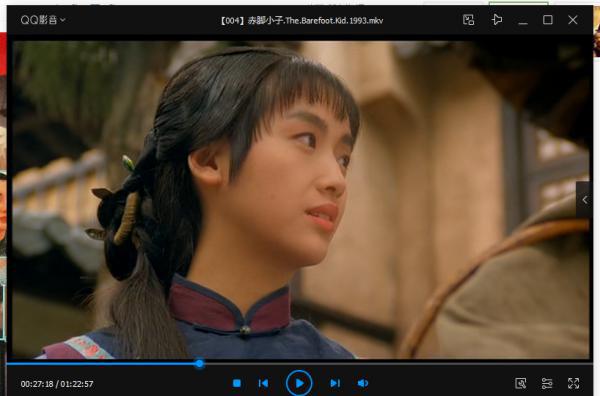Screen dimensions: 600x396
Task: Minimize the QQ影音 player window
Action: (x=523, y=20)
